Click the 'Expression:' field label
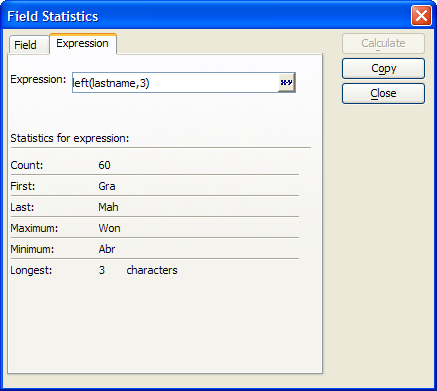Screen dimensions: 437x391 click(38, 79)
